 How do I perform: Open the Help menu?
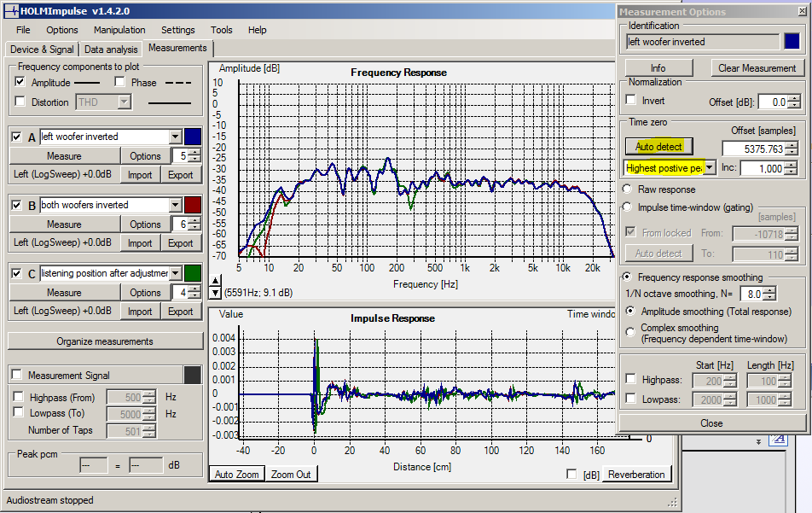258,30
